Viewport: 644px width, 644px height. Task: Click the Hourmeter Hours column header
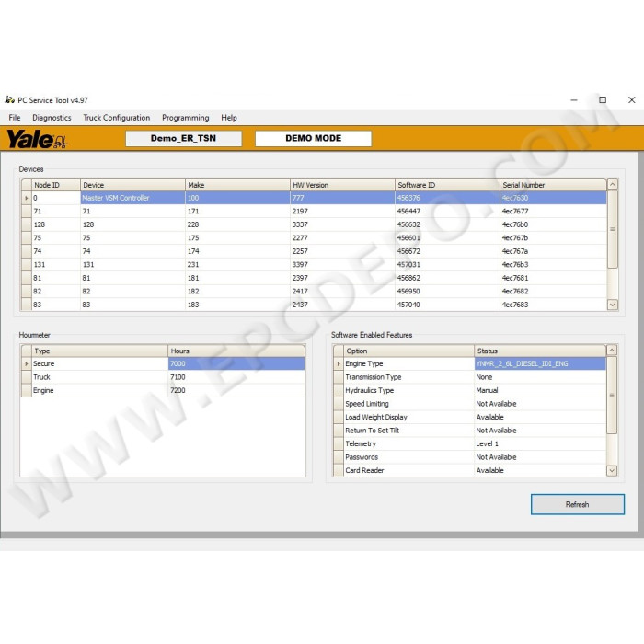(236, 351)
